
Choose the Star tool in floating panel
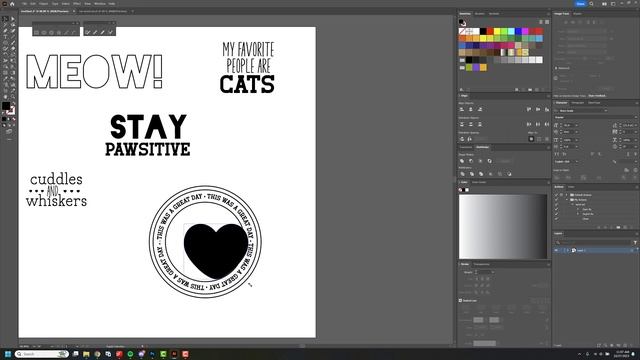[59, 32]
